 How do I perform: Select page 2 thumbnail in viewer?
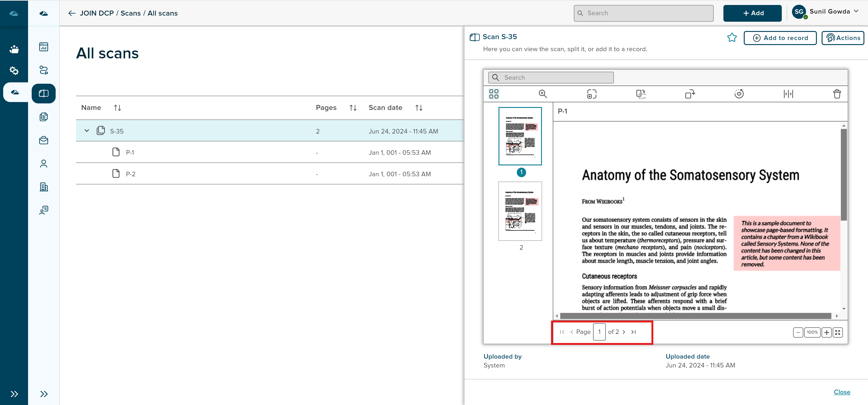point(520,211)
